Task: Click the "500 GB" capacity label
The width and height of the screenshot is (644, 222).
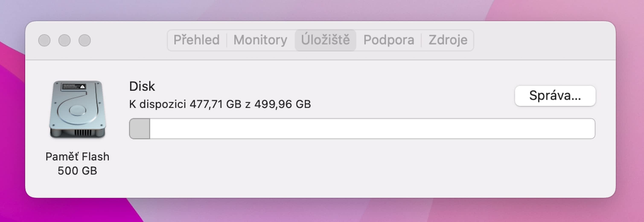Action: coord(77,171)
